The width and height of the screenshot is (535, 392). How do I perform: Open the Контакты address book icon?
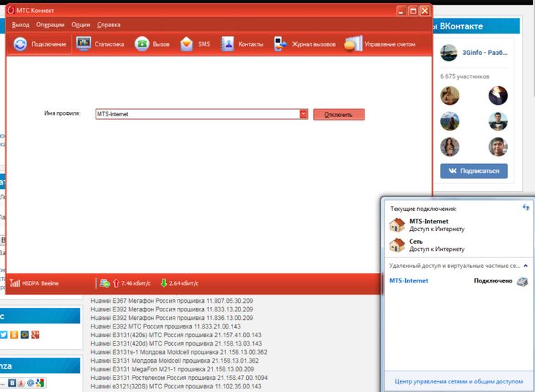coord(228,44)
